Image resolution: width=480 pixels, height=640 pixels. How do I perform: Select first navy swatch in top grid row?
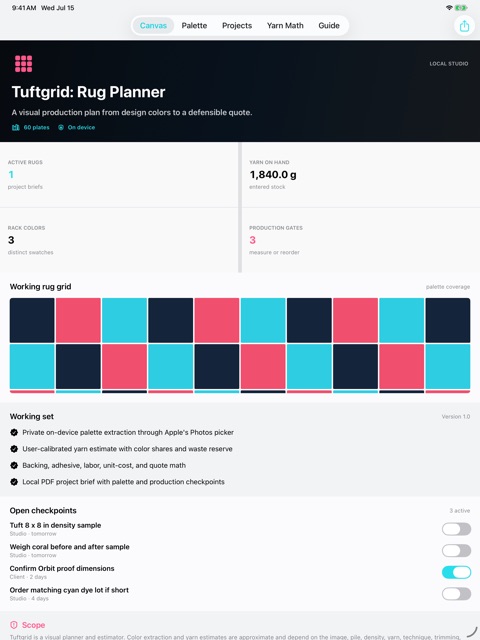(x=32, y=320)
